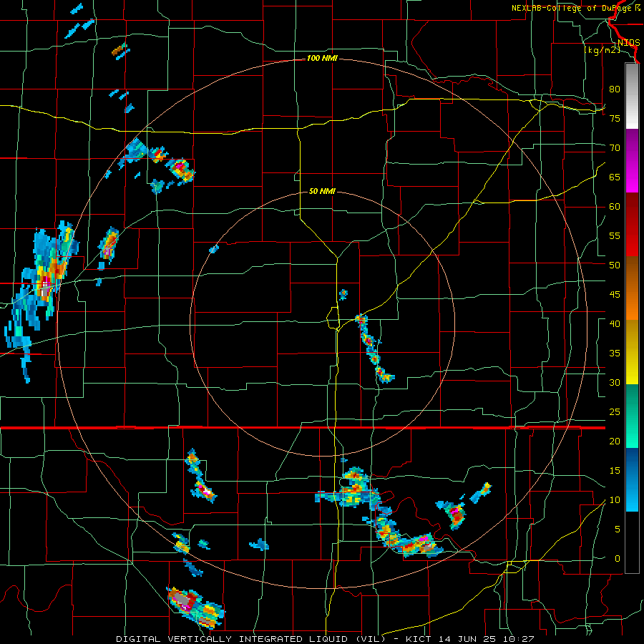The image size is (644, 644).
Task: Select the 50 NMI range ring label
Action: click(322, 191)
